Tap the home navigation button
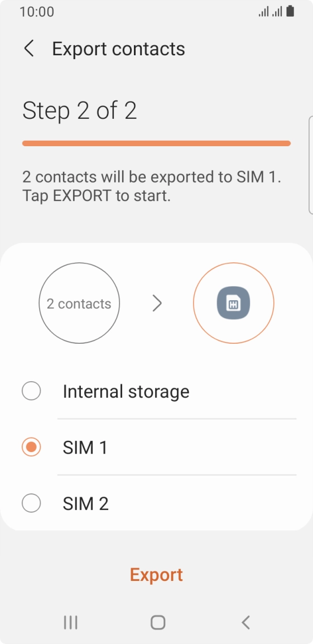The width and height of the screenshot is (313, 644). click(x=158, y=622)
